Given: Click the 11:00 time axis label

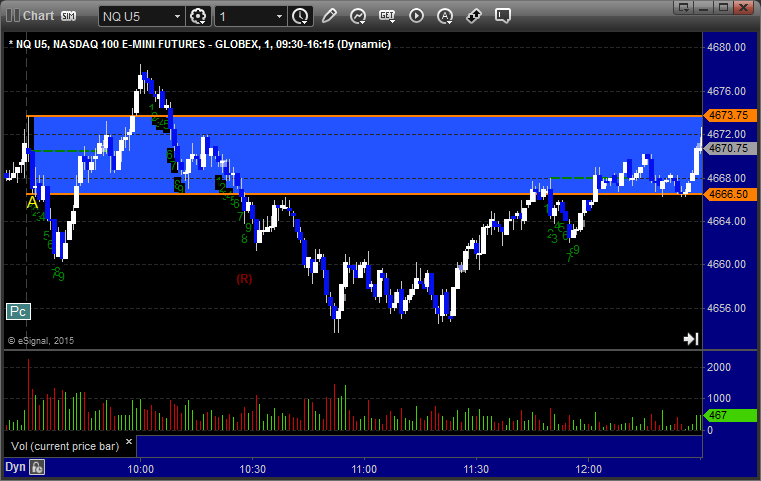Looking at the screenshot, I should [x=364, y=469].
